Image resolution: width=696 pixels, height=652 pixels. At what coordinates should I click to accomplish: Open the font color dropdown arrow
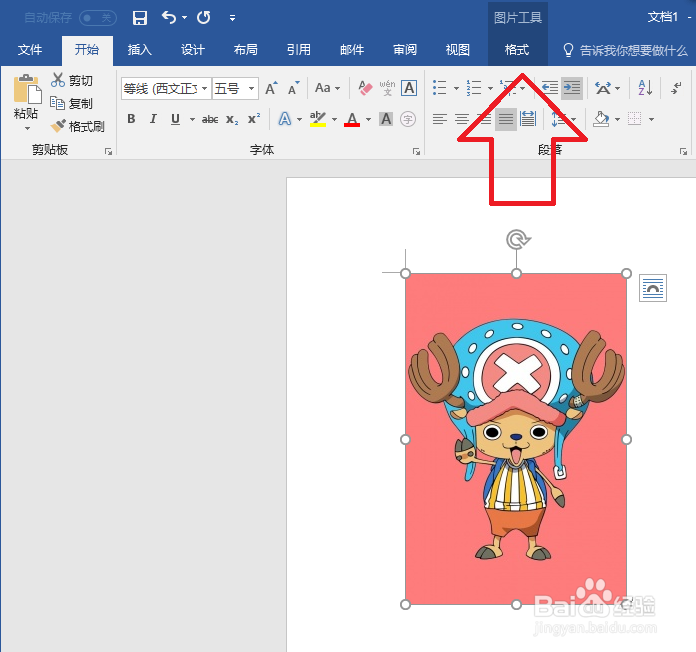[368, 119]
